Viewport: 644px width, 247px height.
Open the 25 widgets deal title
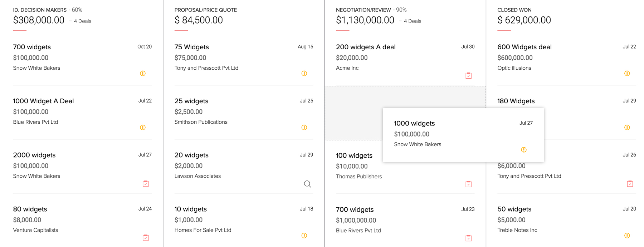(x=191, y=101)
